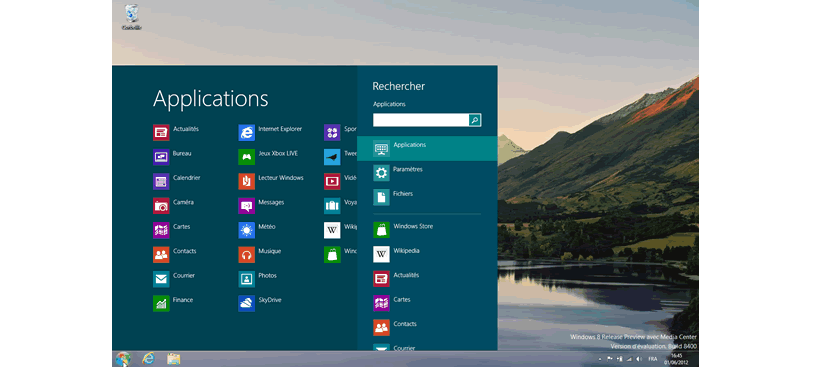This screenshot has height=367, width=822.
Task: Pick Wikipedia in the search sidebar
Action: pyautogui.click(x=427, y=254)
